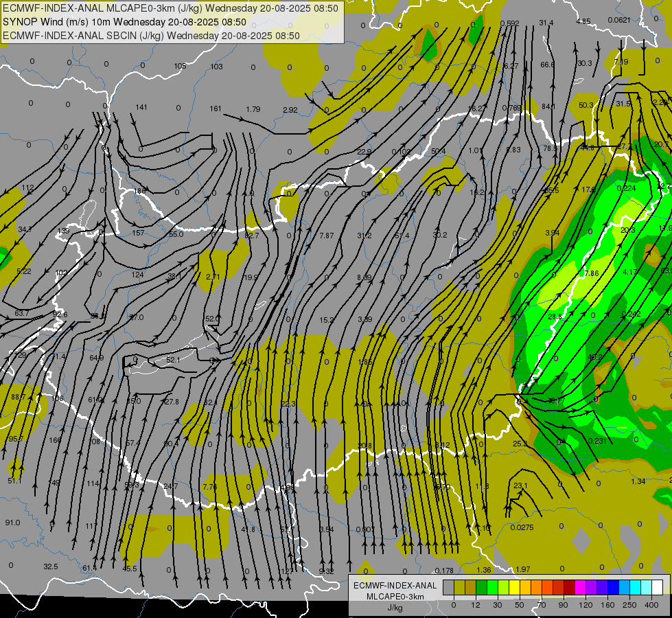This screenshot has height=618, width=672.
Task: Select the map value 84.1
Action: [548, 106]
